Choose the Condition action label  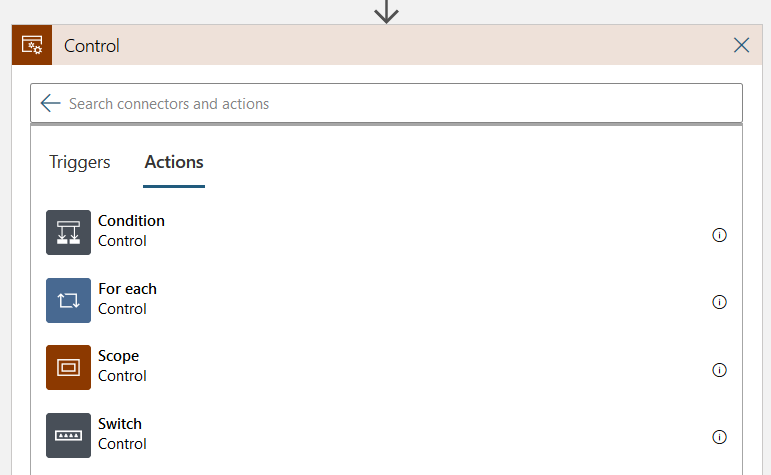pos(131,221)
